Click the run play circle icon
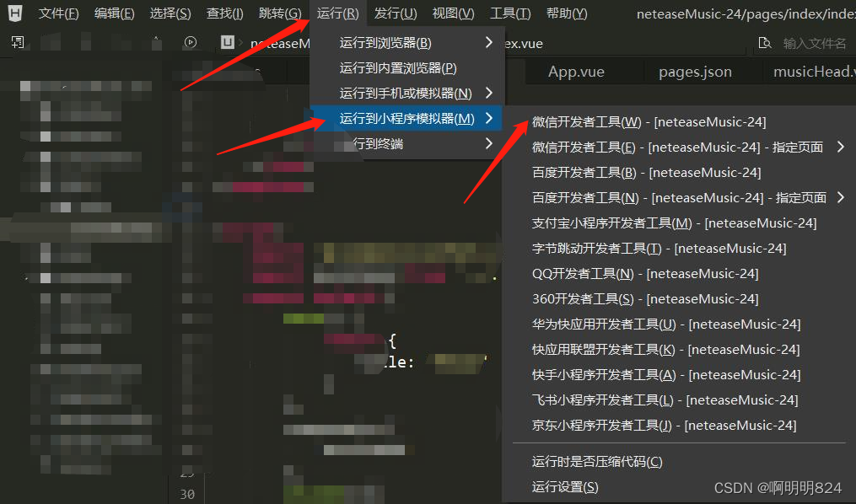 [190, 42]
